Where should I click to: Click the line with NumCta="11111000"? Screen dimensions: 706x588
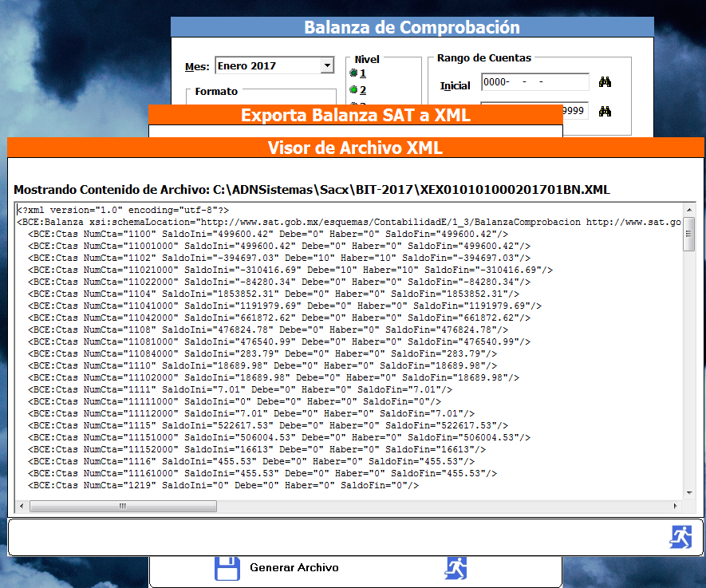235,401
